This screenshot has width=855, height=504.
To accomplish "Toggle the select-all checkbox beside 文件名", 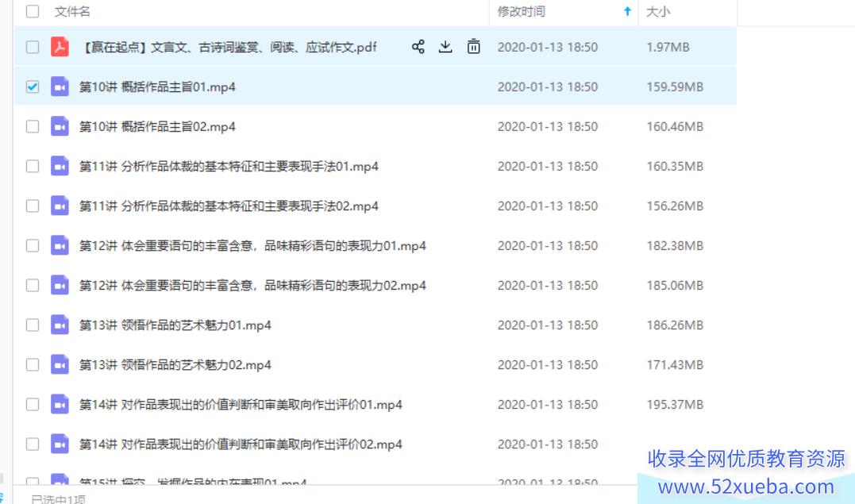I will 33,11.
